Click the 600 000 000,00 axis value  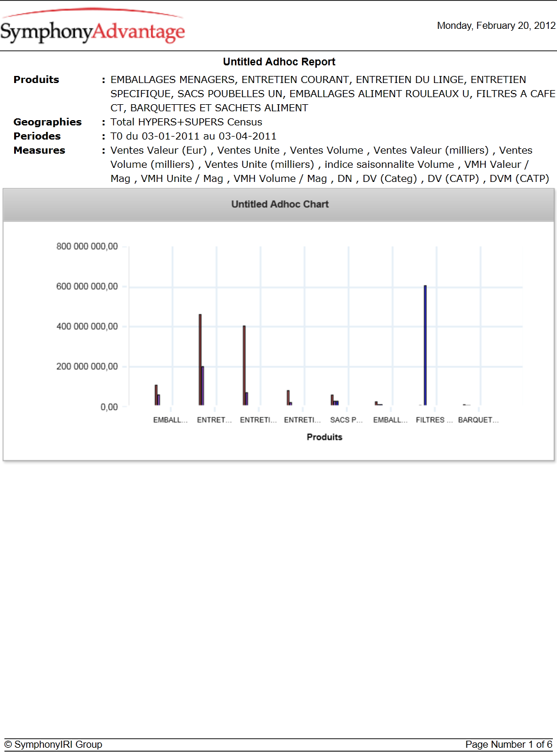point(87,287)
